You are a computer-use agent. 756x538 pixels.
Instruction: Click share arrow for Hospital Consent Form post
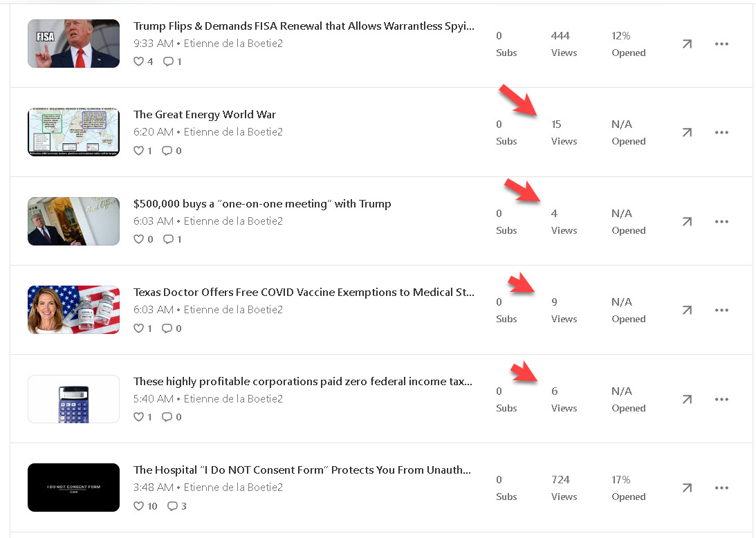pyautogui.click(x=686, y=488)
